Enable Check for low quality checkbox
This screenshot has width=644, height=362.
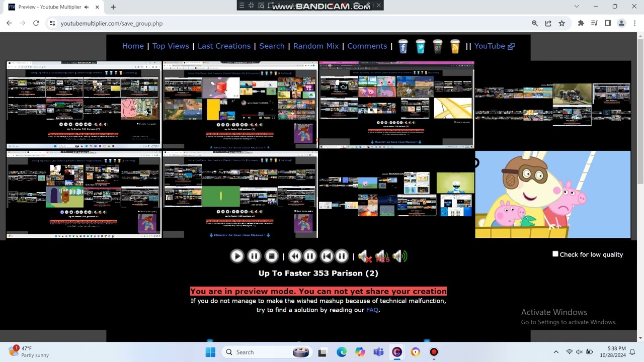point(555,254)
